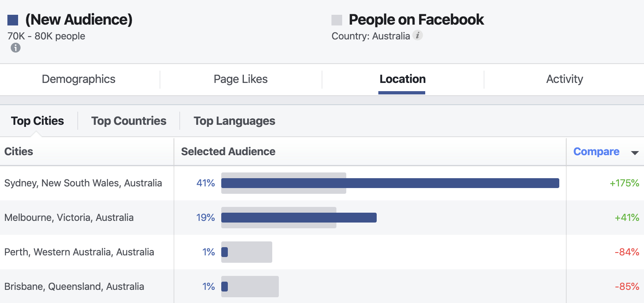Switch to the Demographics tab
Image resolution: width=644 pixels, height=303 pixels.
pos(79,79)
